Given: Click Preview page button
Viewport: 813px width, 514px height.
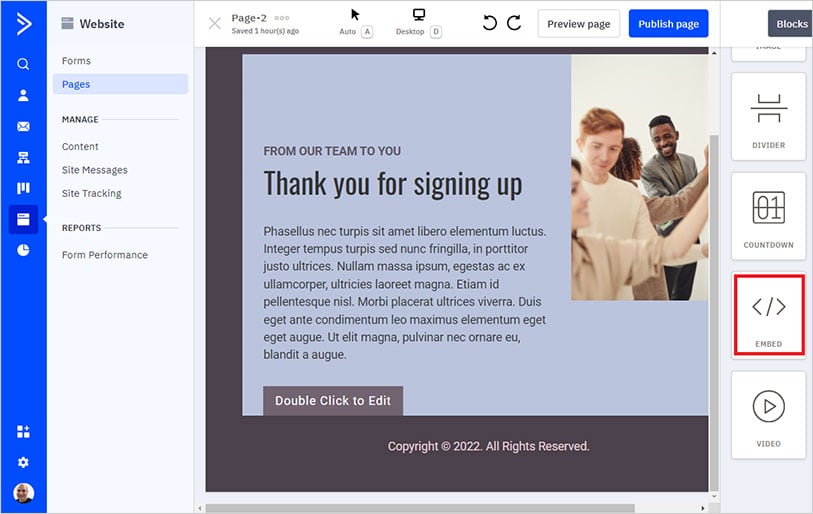Looking at the screenshot, I should [579, 24].
